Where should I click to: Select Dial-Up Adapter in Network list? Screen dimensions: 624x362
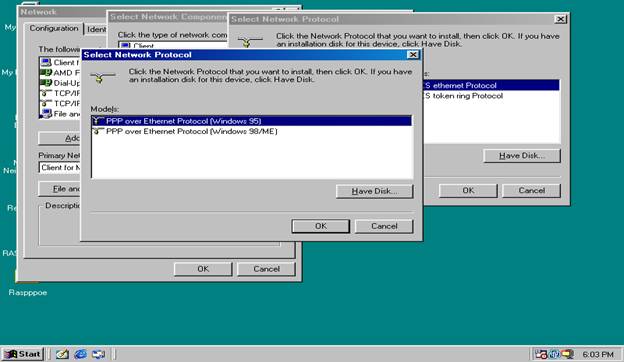60,83
